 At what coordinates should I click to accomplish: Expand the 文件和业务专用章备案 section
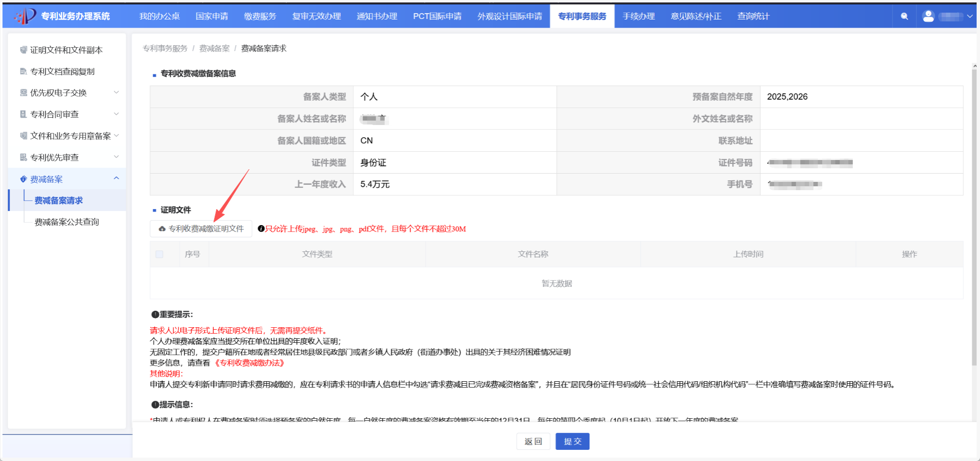coord(116,135)
